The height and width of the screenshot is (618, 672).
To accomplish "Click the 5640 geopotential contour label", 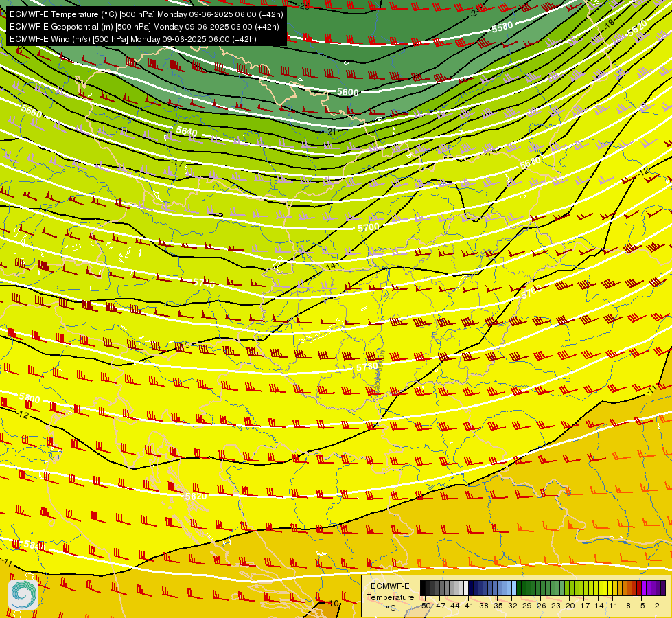I will coord(187,131).
